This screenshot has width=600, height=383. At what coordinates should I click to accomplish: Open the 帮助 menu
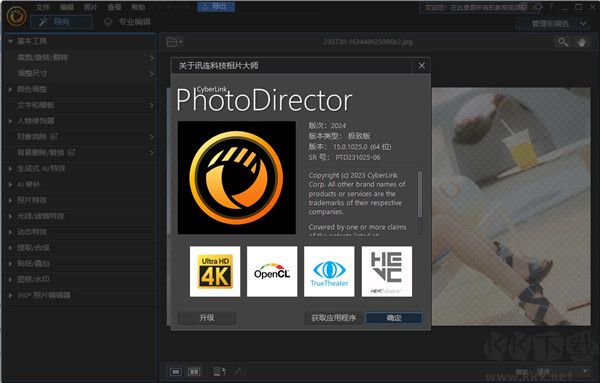click(138, 7)
